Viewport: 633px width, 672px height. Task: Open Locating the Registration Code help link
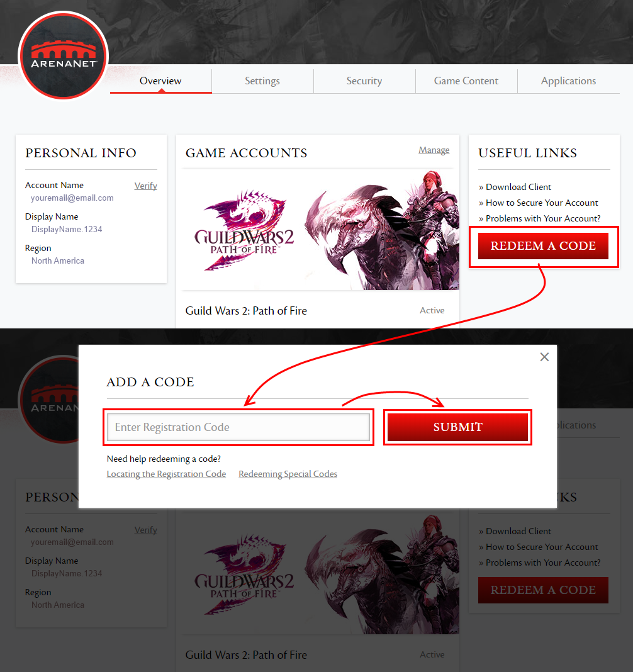tap(166, 474)
